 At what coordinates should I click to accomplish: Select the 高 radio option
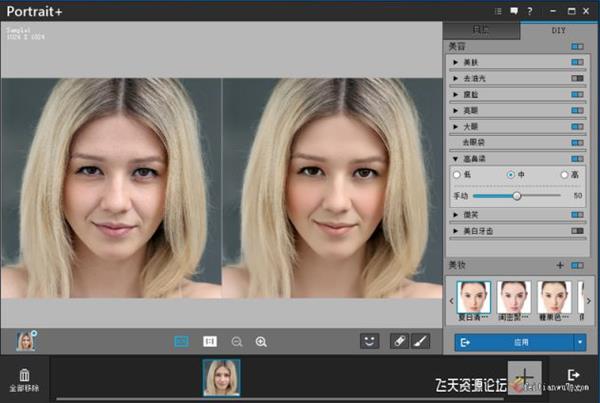pos(564,175)
